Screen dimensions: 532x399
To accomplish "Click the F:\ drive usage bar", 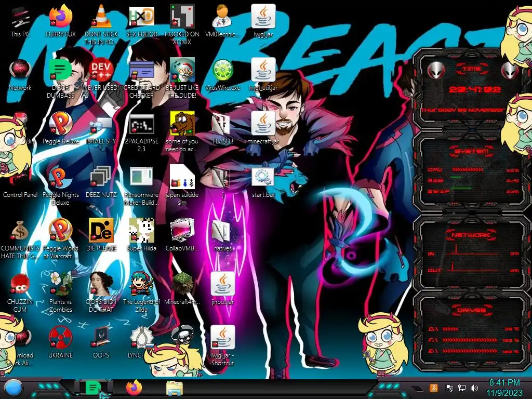I will (470, 340).
